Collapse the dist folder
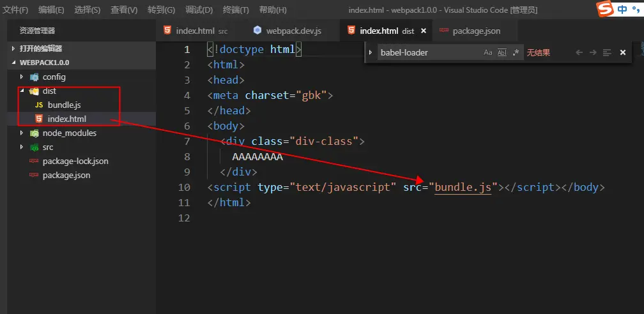Viewport: 644px width, 314px height. pos(22,91)
